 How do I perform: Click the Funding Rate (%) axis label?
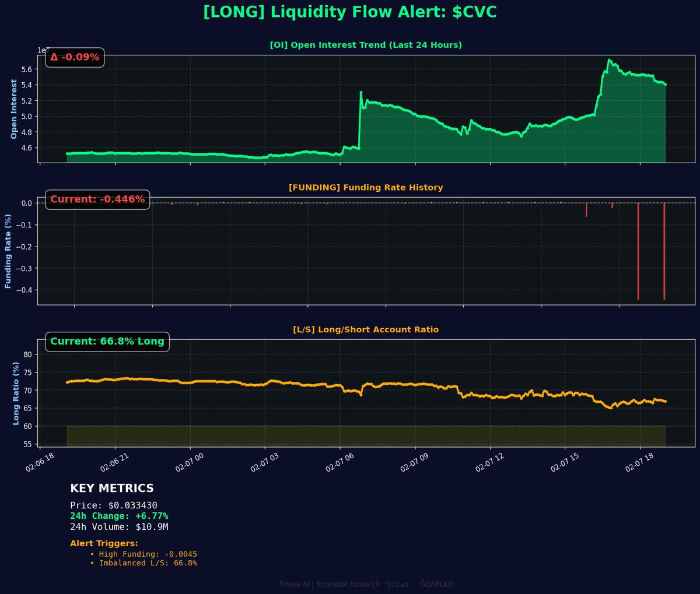coord(8,251)
